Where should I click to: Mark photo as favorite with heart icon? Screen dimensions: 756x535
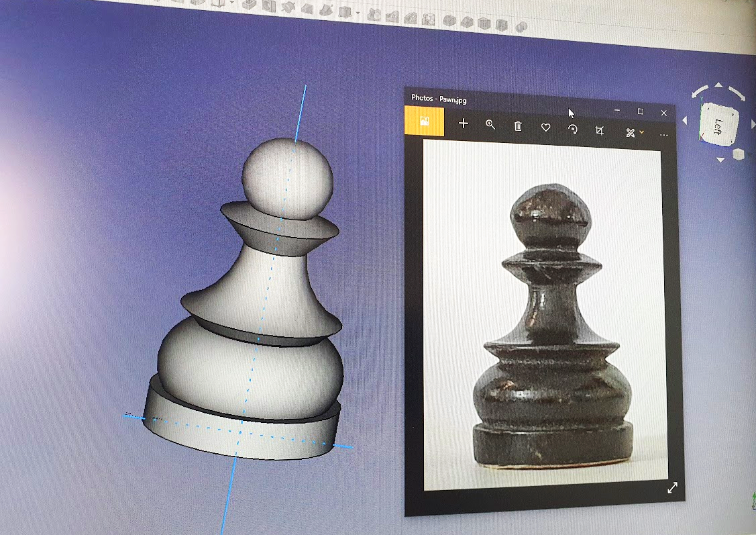click(x=545, y=128)
